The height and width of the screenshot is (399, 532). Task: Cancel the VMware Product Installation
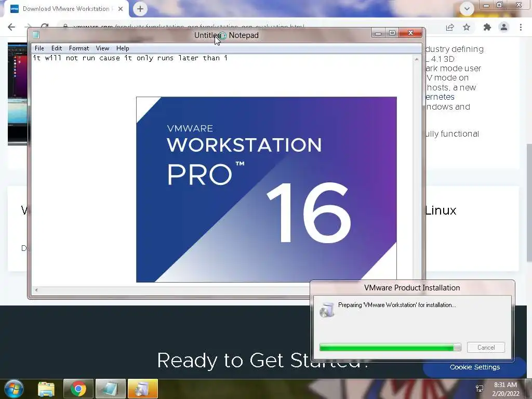(x=486, y=348)
